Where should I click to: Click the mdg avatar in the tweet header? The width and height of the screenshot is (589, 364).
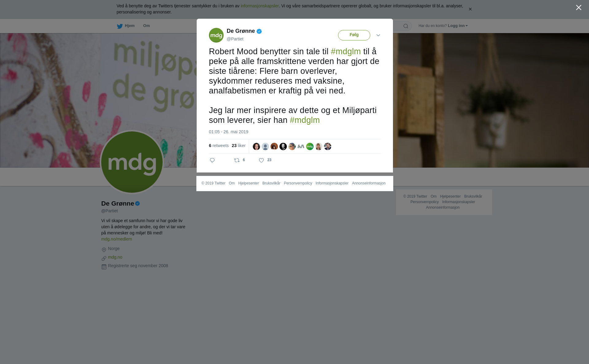point(216,35)
